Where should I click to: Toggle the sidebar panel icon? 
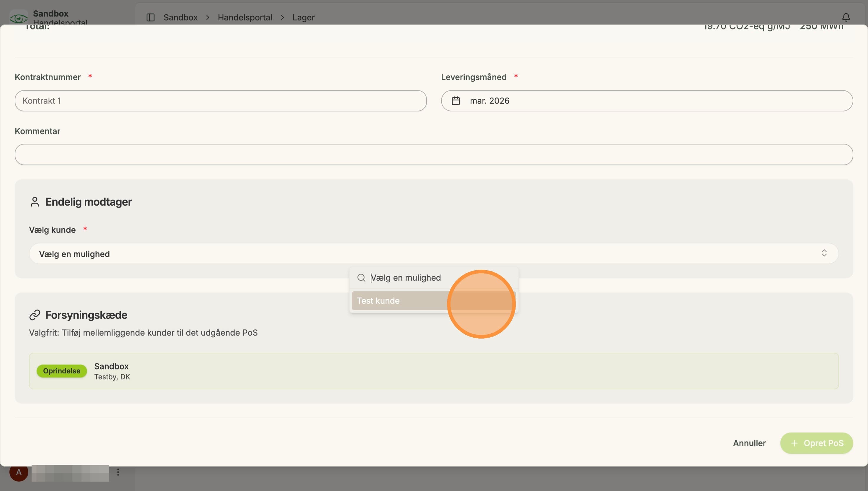click(150, 17)
